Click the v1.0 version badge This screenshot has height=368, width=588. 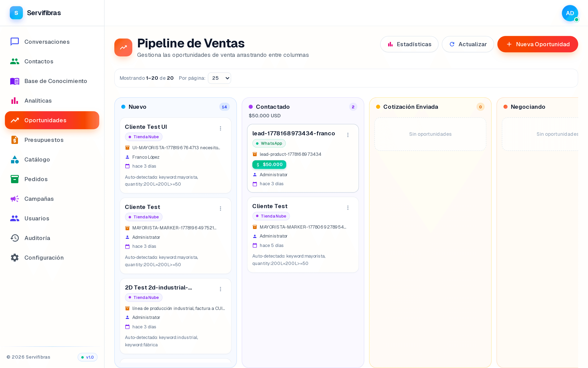87,357
